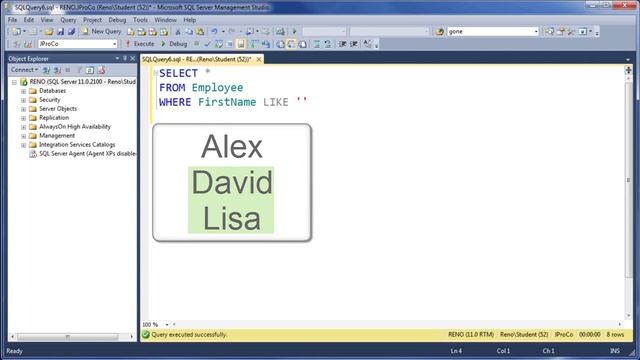Expand the Integration Services Catalogs folder
The height and width of the screenshot is (360, 640).
[x=23, y=145]
